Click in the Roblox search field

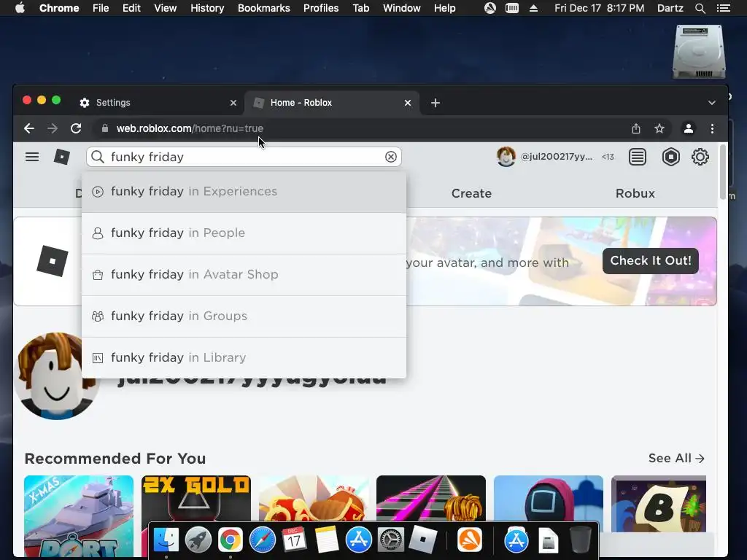tap(244, 157)
